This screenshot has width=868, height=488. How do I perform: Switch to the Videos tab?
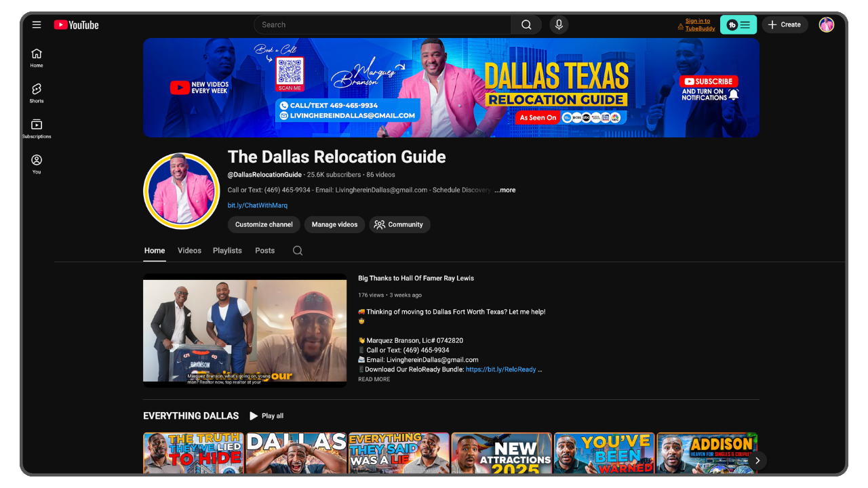click(189, 251)
